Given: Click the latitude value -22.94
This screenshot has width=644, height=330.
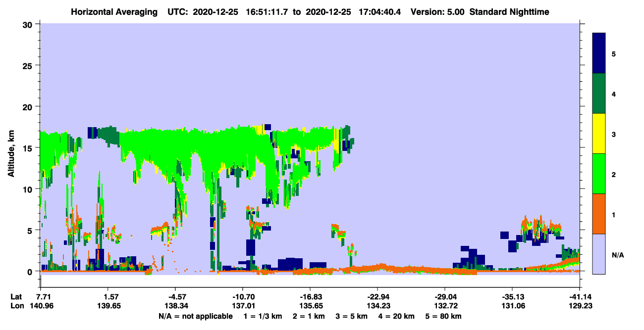Looking at the screenshot, I should pos(377,296).
